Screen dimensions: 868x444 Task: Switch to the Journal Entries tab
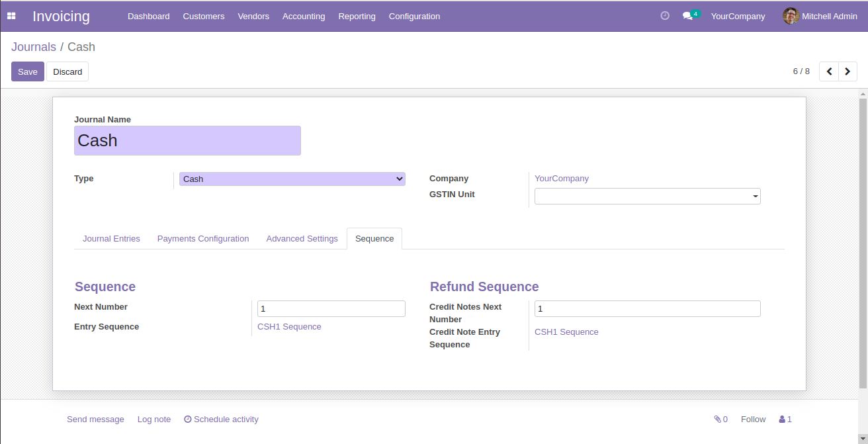(x=111, y=238)
